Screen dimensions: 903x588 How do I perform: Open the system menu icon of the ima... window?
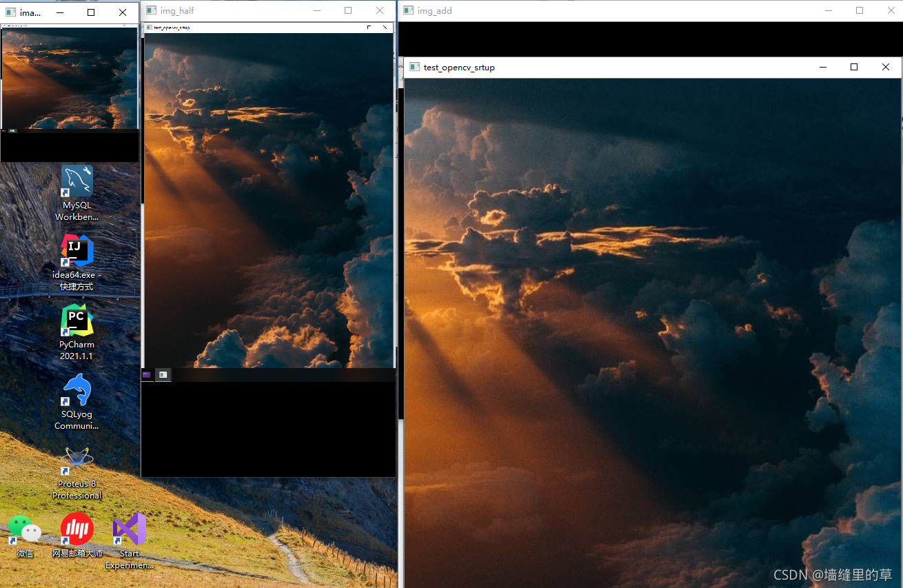[10, 12]
